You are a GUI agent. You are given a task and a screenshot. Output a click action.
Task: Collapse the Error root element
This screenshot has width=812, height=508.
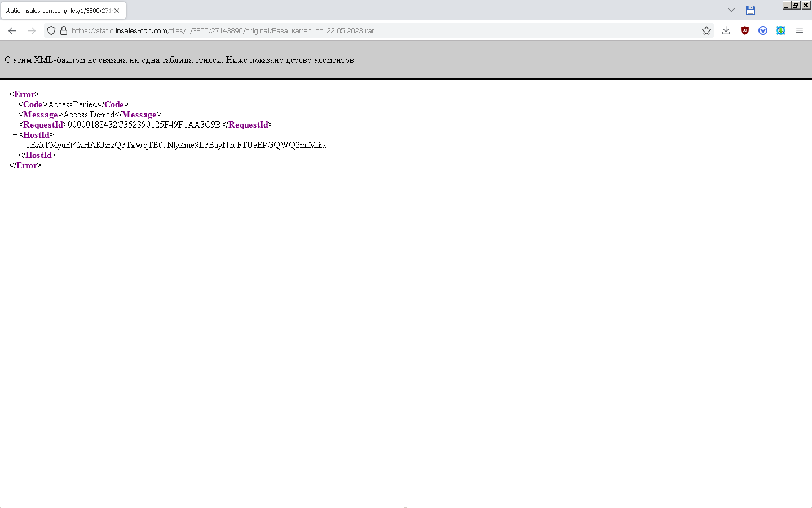tap(6, 94)
